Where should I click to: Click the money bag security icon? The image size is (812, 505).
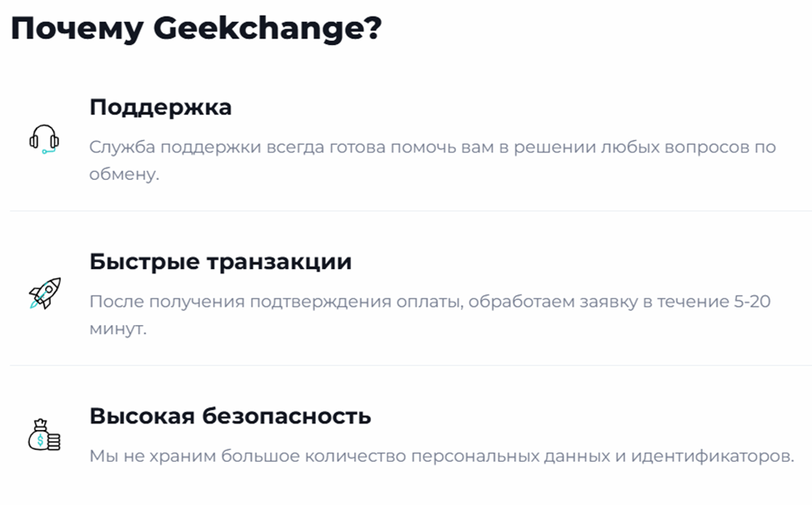point(44,434)
